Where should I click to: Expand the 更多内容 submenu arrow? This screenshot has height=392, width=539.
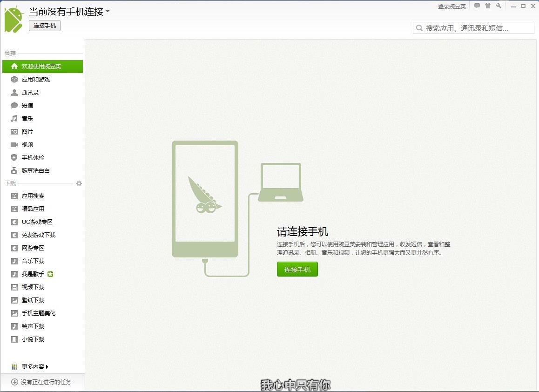point(47,367)
